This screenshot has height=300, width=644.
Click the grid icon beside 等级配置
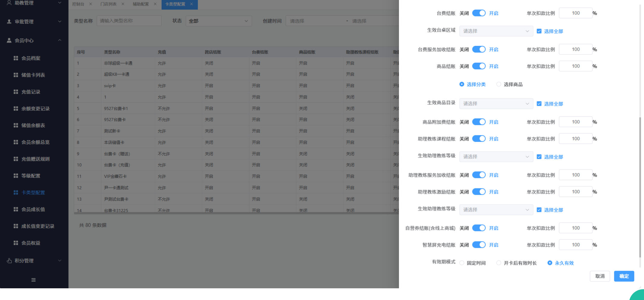[x=16, y=176]
